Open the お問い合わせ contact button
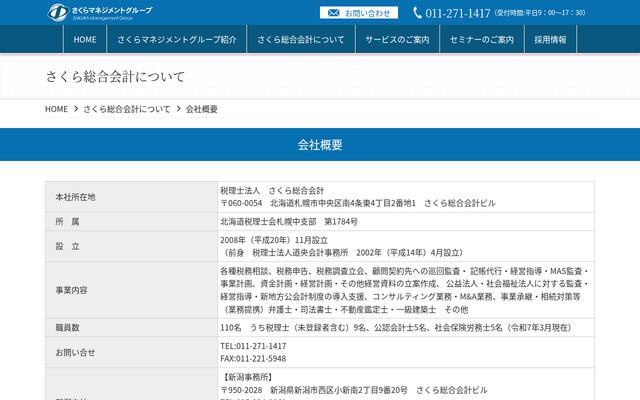Image resolution: width=640 pixels, height=400 pixels. [359, 13]
